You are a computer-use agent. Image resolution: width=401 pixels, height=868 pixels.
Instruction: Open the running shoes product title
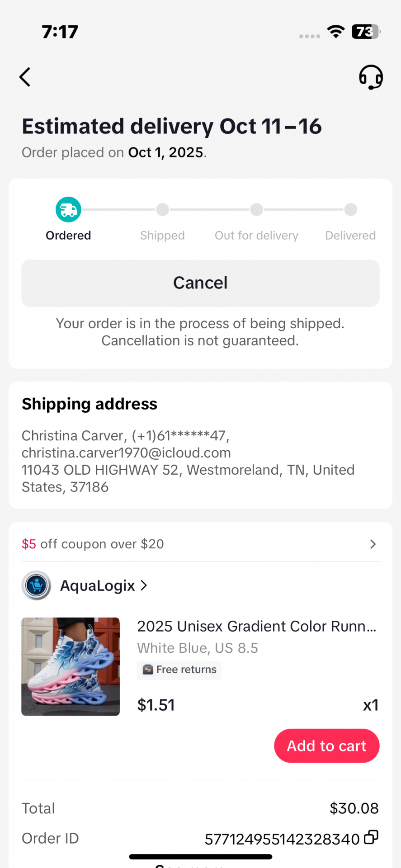point(256,626)
